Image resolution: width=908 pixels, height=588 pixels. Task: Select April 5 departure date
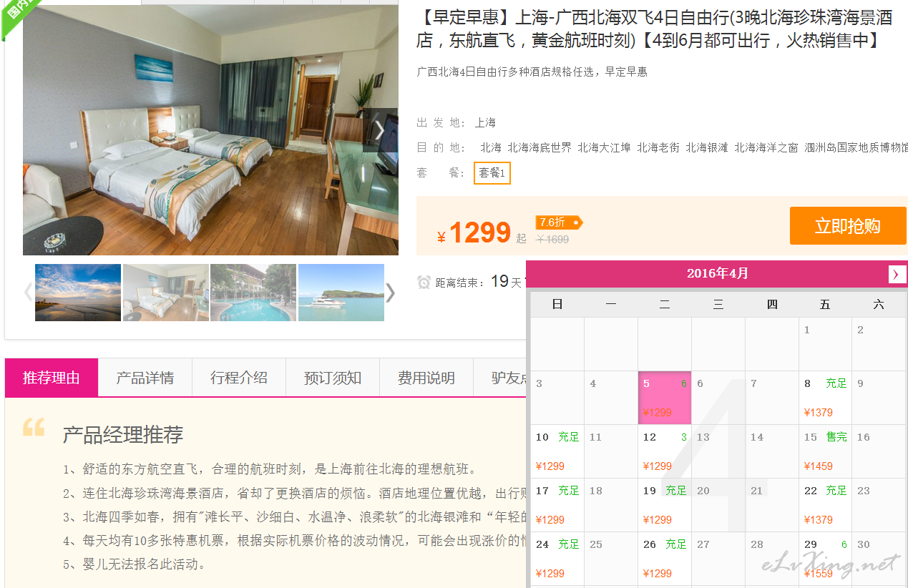[x=665, y=398]
